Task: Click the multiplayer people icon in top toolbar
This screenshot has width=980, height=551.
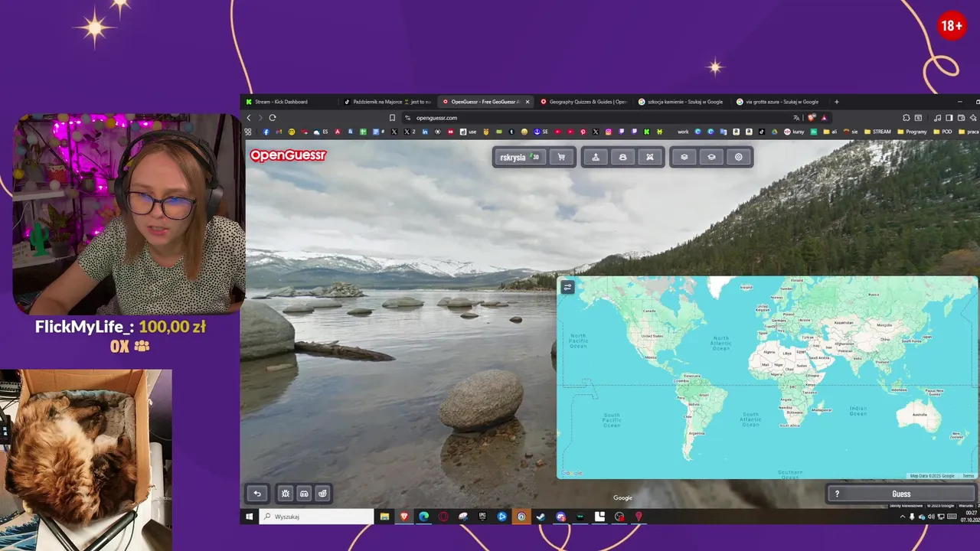Action: pyautogui.click(x=622, y=157)
